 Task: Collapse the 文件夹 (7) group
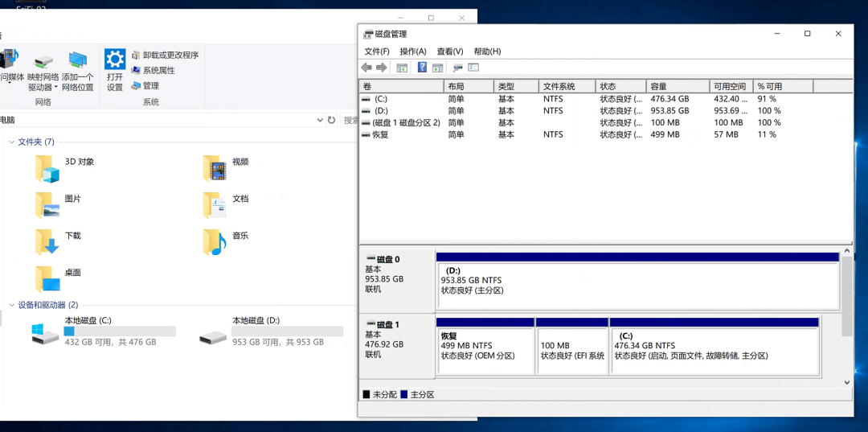pos(12,142)
